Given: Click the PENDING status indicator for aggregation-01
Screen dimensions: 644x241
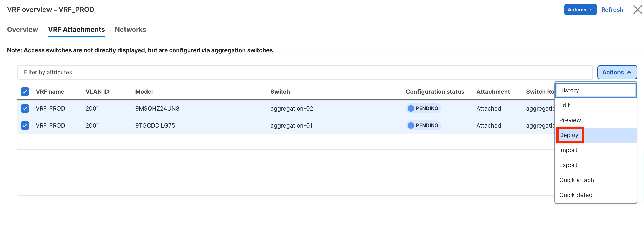Looking at the screenshot, I should (x=423, y=125).
